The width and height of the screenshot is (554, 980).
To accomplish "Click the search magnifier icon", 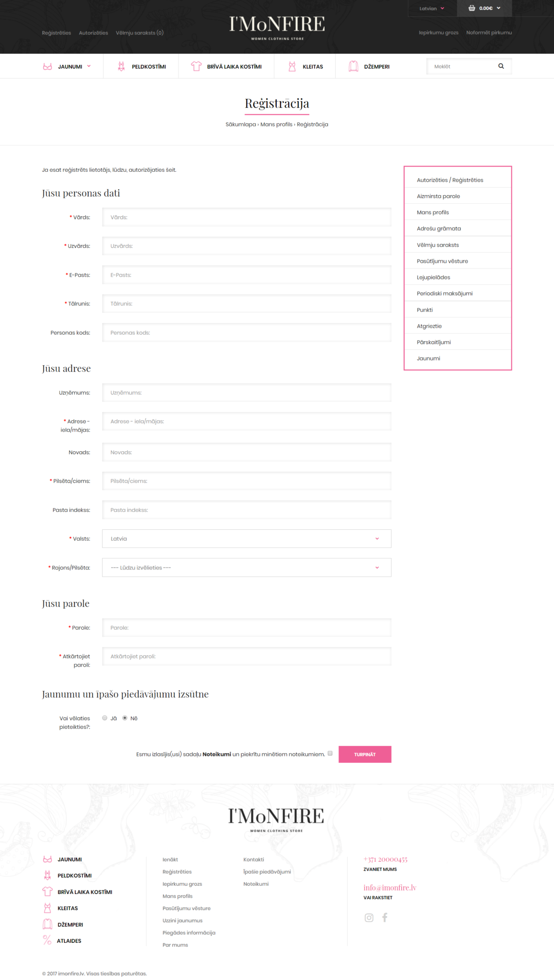I will click(x=501, y=67).
